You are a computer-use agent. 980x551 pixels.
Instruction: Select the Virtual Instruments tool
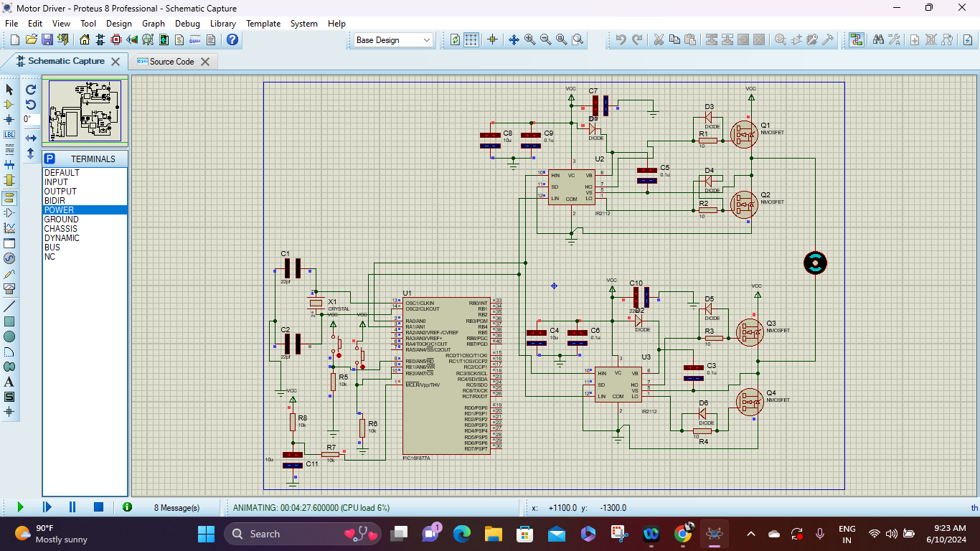(x=9, y=288)
